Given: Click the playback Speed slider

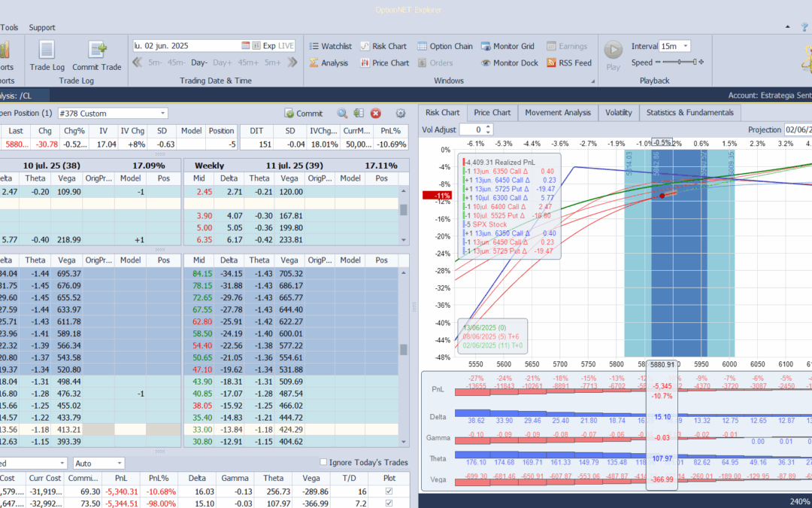Looking at the screenshot, I should (x=680, y=62).
